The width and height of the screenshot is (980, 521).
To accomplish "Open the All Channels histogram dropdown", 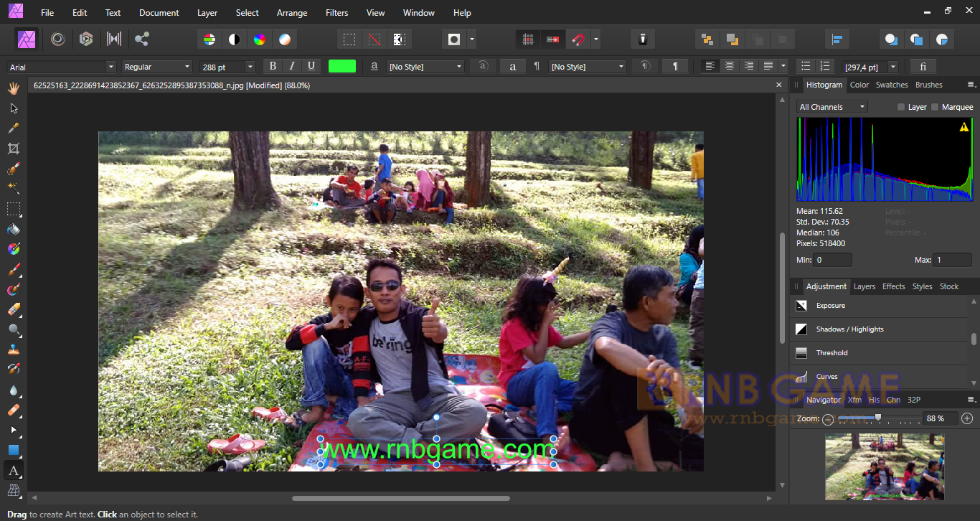I will 832,107.
